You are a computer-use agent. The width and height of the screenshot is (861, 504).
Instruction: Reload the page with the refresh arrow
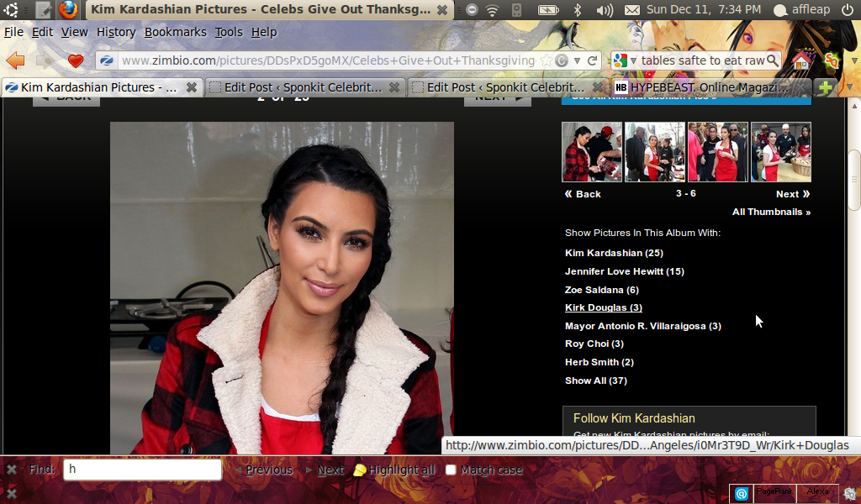tap(592, 60)
